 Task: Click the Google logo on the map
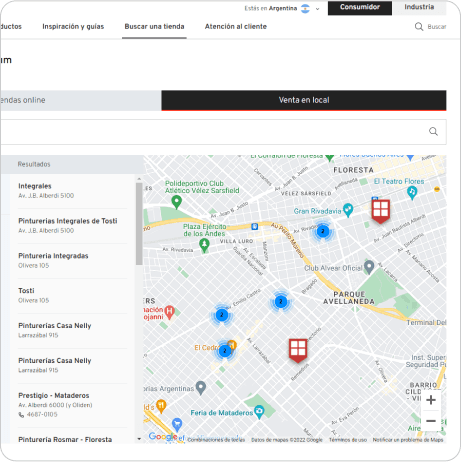coord(163,436)
